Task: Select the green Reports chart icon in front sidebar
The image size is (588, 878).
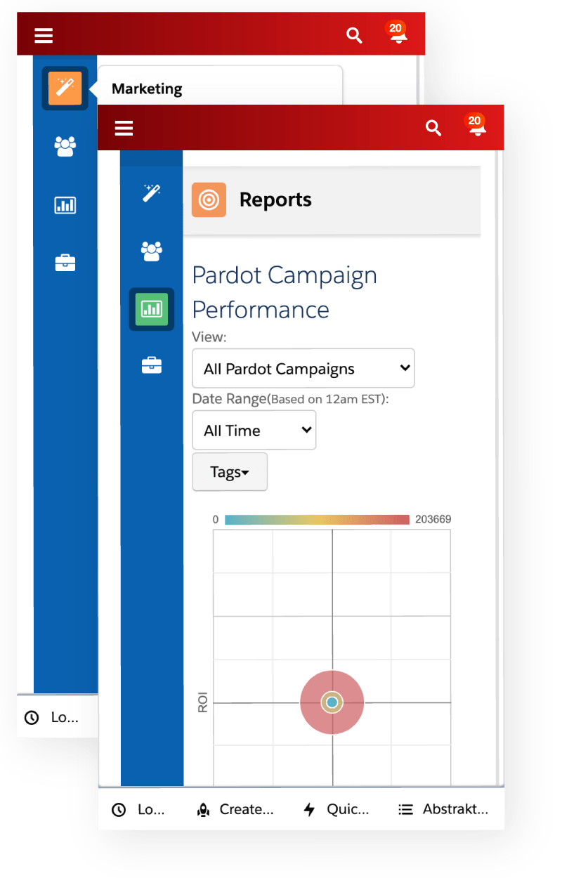Action: coord(152,309)
